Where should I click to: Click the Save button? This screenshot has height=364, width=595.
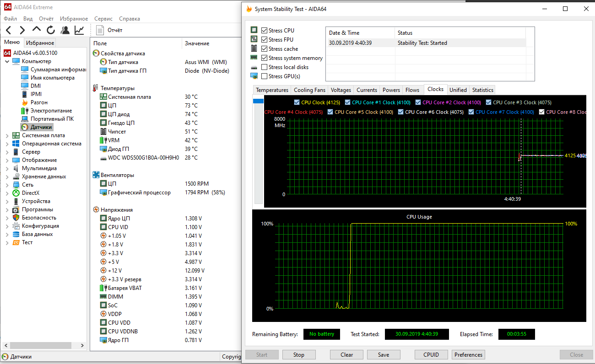tap(384, 355)
